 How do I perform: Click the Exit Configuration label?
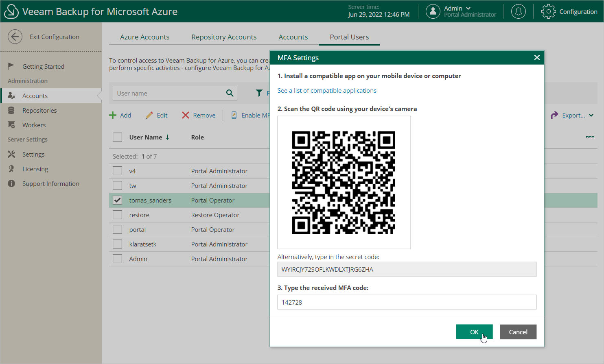pyautogui.click(x=55, y=37)
